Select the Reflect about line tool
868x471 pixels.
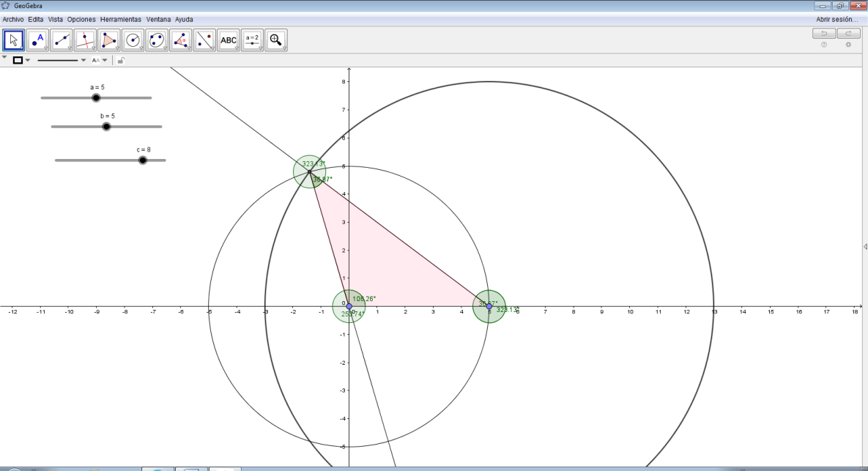[204, 40]
